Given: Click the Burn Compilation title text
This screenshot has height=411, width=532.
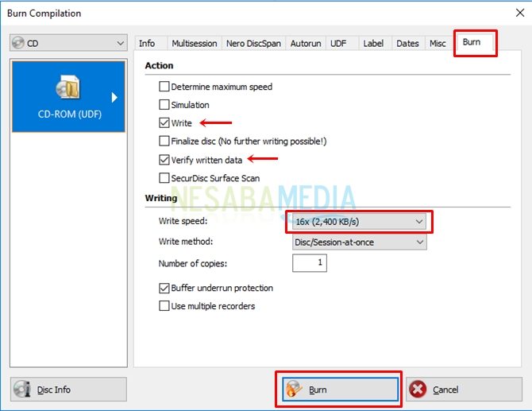Looking at the screenshot, I should click(44, 14).
